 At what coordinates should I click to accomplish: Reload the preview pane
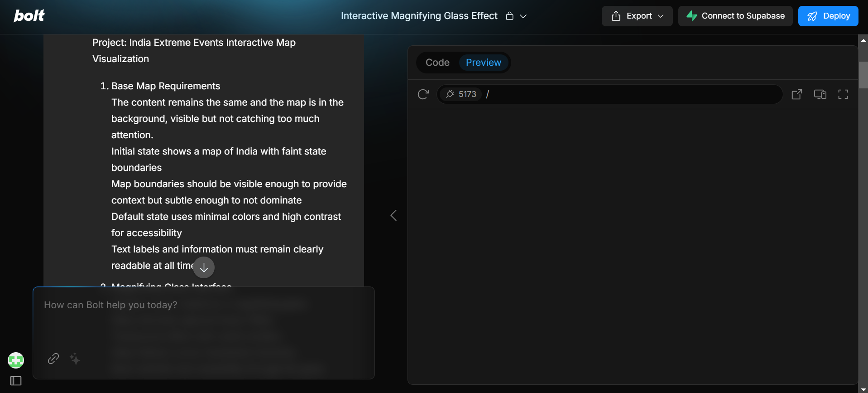423,94
